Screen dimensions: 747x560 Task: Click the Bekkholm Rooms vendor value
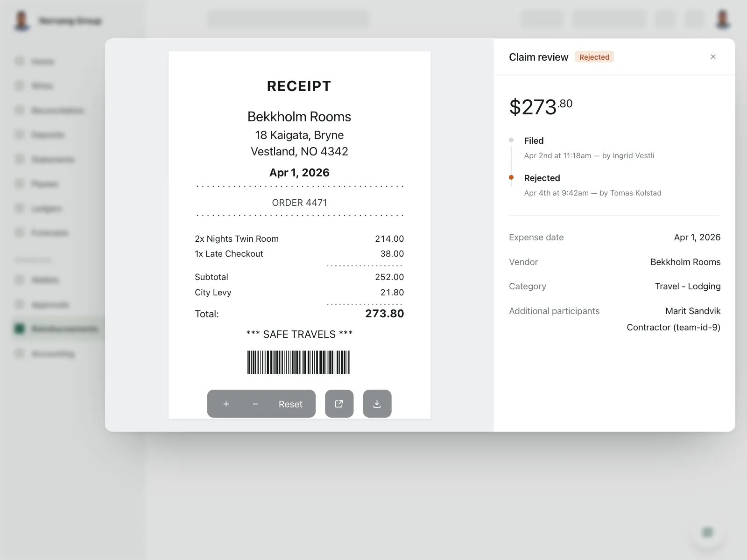click(x=685, y=262)
